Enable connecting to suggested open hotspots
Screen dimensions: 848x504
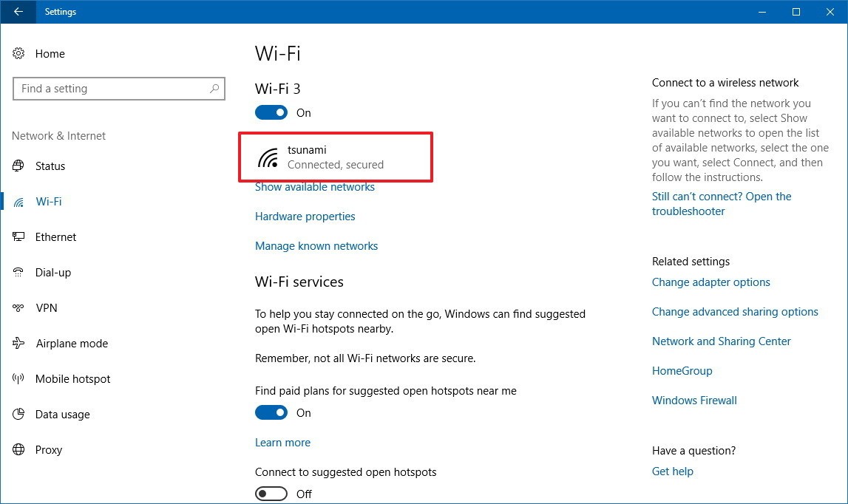tap(271, 494)
